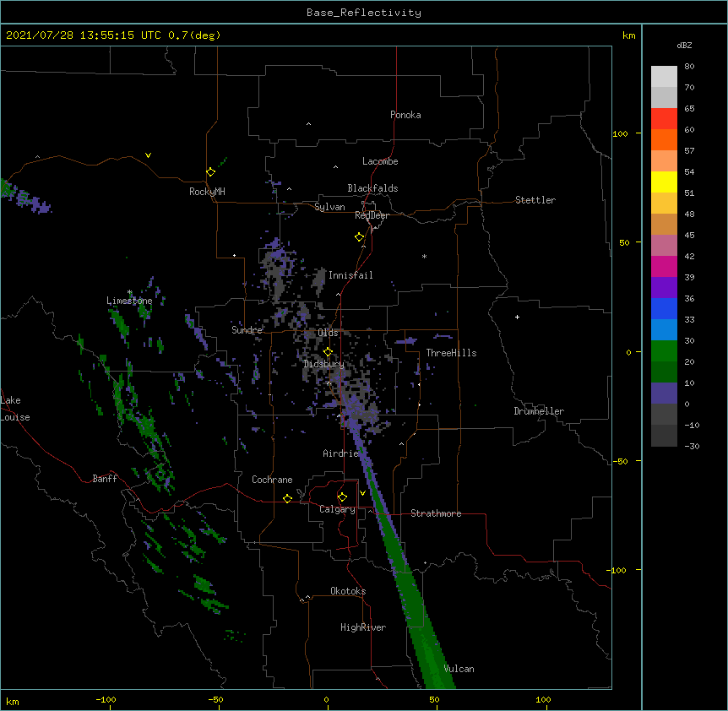The image size is (728, 711).
Task: Click the Sylvan label
Action: 329,207
